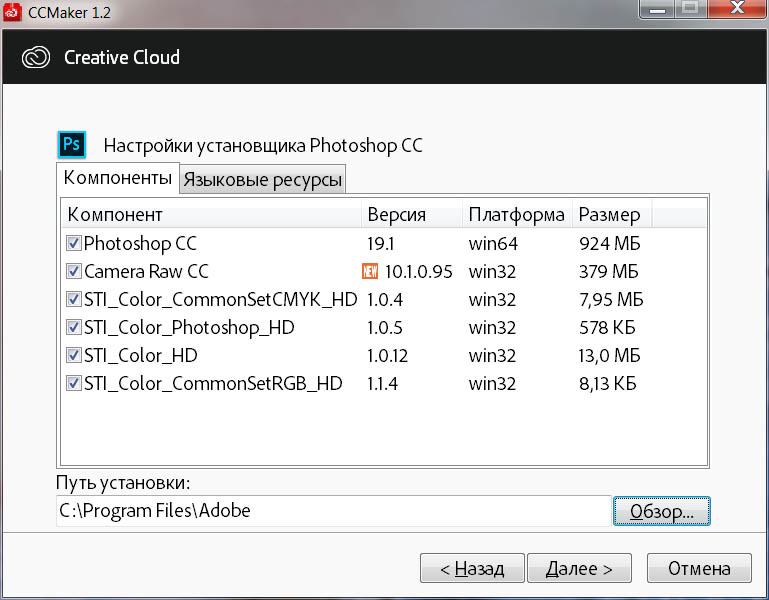Click the CCMaker app icon in title bar
The height and width of the screenshot is (600, 769).
[x=12, y=12]
